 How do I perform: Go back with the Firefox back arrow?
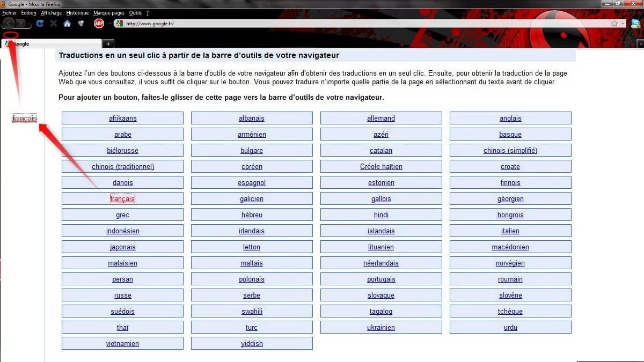point(9,23)
